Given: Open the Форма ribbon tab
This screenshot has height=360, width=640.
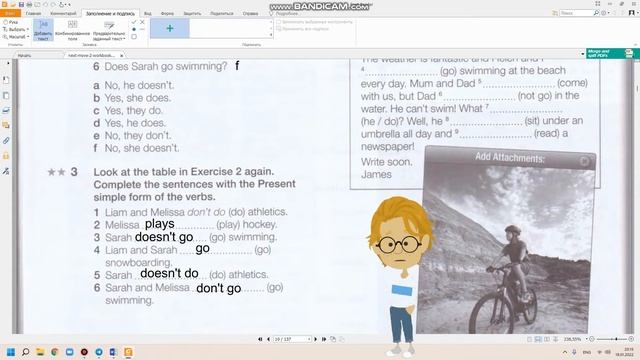Looking at the screenshot, I should [167, 13].
